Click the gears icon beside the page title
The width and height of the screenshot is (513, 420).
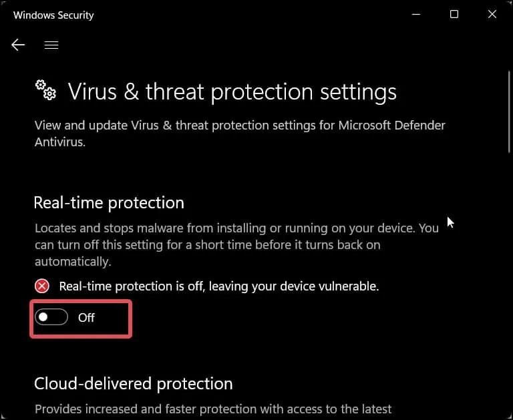[45, 90]
